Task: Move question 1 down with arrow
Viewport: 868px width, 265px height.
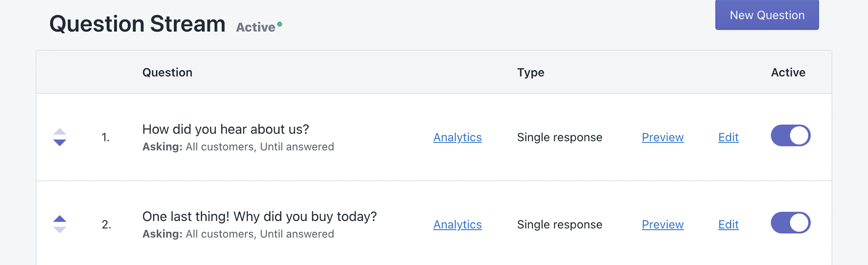Action: [x=59, y=142]
